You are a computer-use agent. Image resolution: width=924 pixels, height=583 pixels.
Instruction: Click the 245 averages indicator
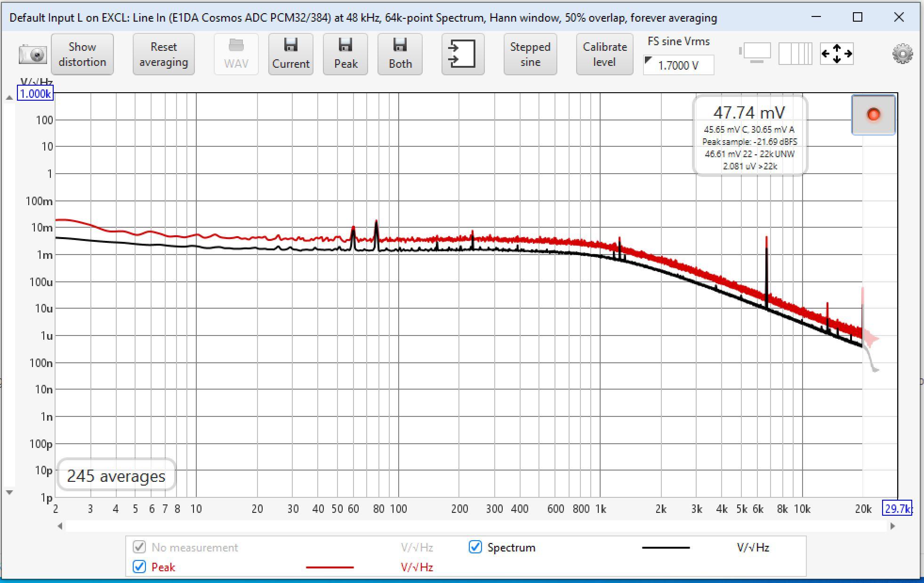[116, 476]
